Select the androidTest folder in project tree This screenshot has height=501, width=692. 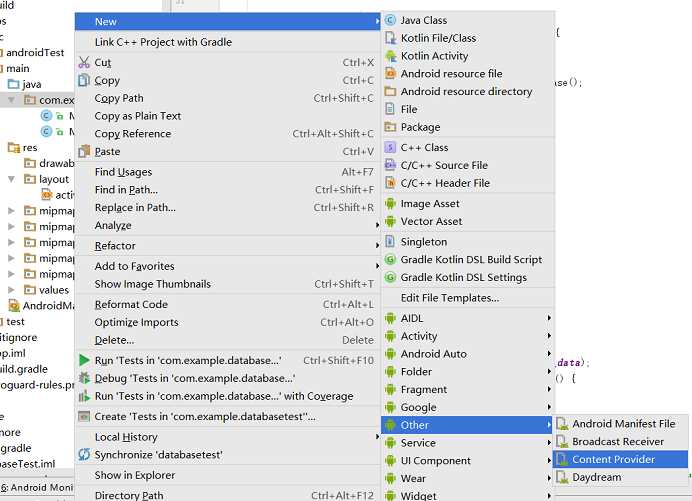pos(35,53)
